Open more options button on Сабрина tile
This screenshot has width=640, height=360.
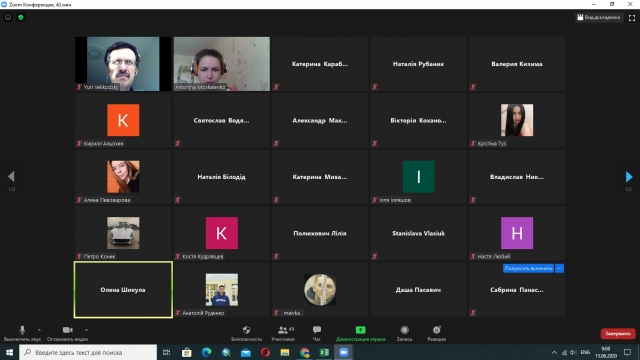point(560,268)
